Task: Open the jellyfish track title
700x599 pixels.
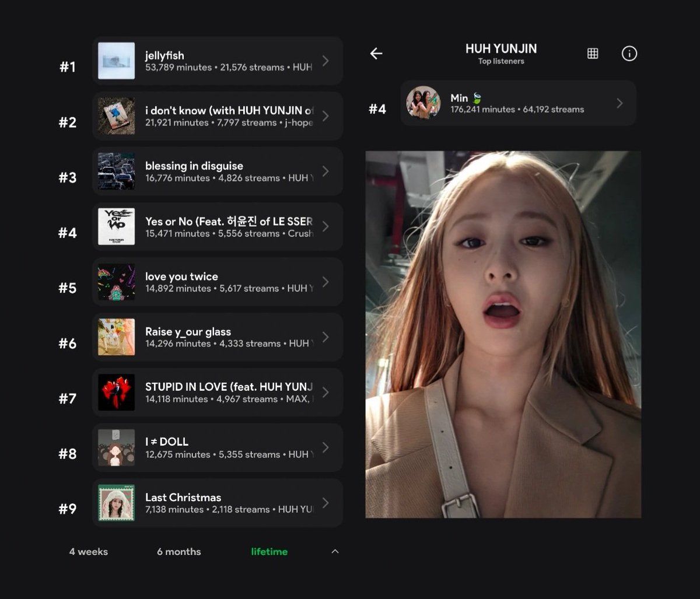Action: 164,55
